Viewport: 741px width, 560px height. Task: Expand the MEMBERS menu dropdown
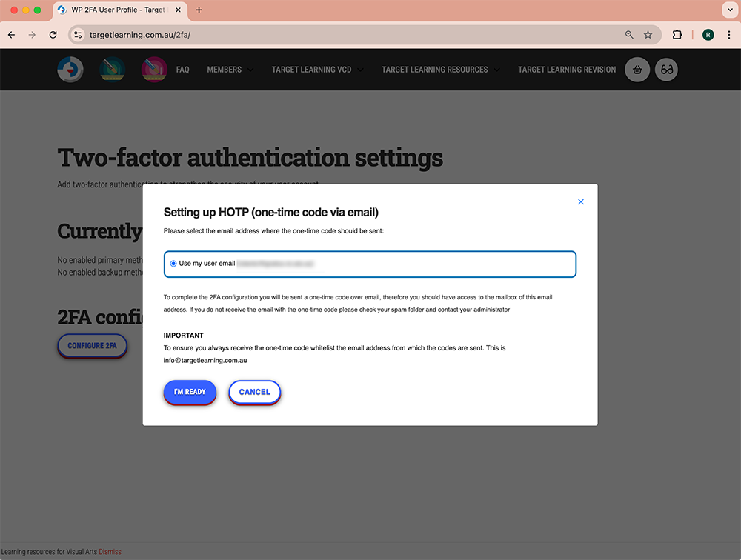pyautogui.click(x=230, y=70)
